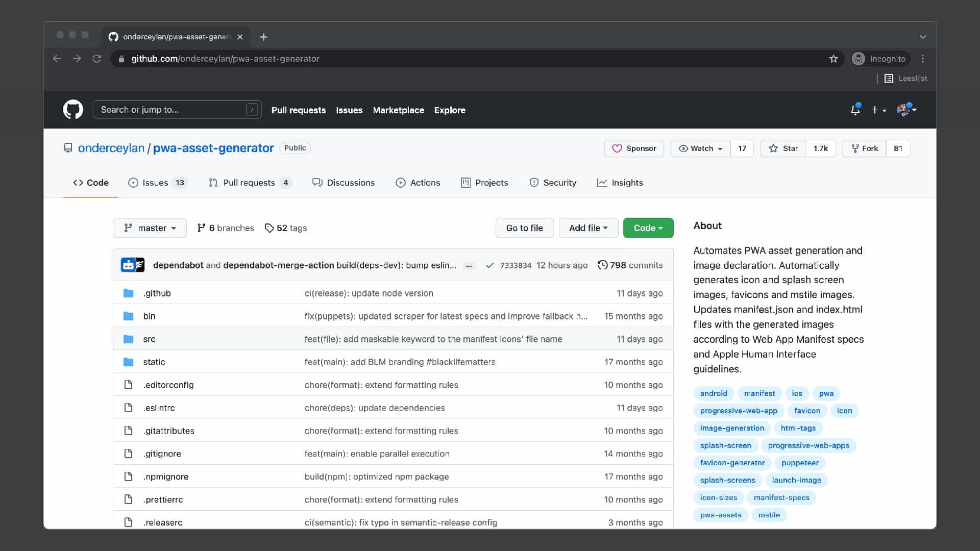Star the repository
This screenshot has width=980, height=551.
point(783,148)
